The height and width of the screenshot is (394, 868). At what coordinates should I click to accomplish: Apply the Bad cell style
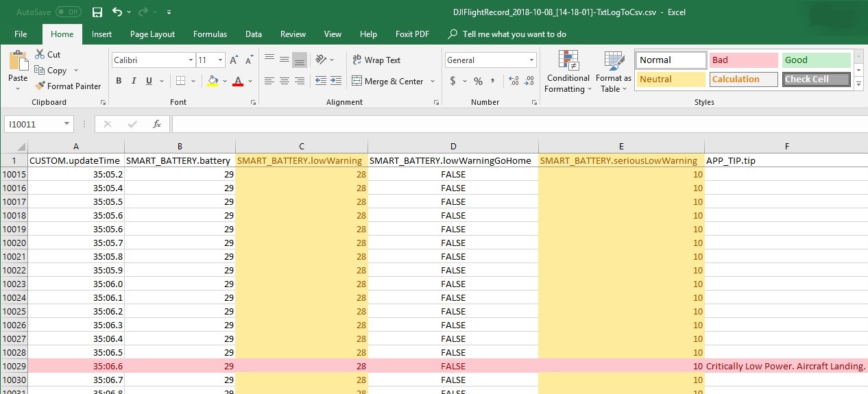(x=744, y=60)
